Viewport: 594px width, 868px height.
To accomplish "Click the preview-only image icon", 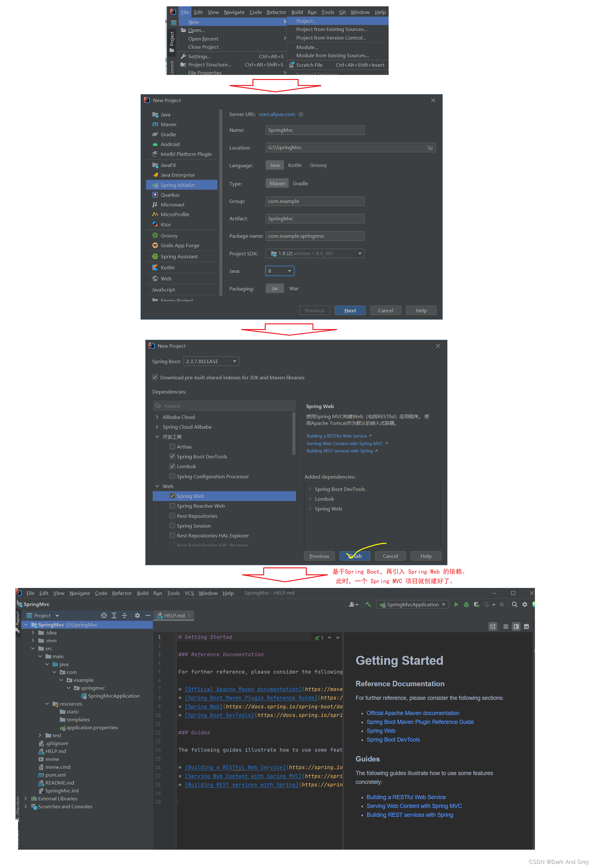I will [x=526, y=627].
